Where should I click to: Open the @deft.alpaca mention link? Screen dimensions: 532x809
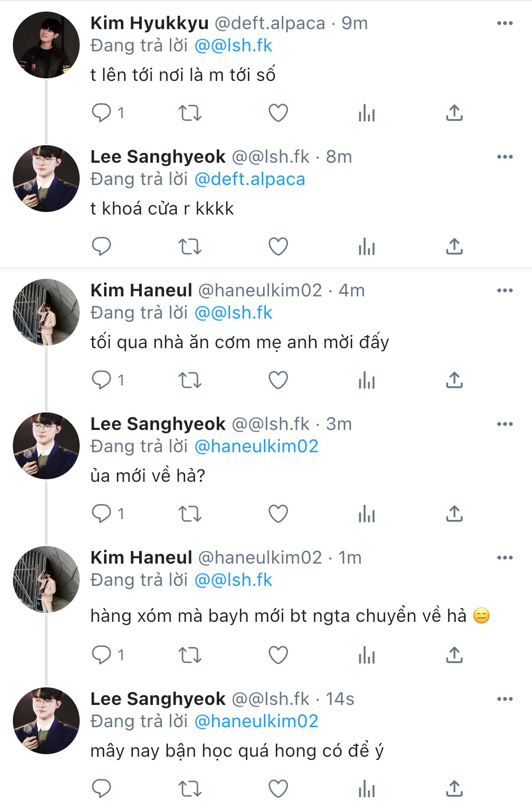click(250, 179)
